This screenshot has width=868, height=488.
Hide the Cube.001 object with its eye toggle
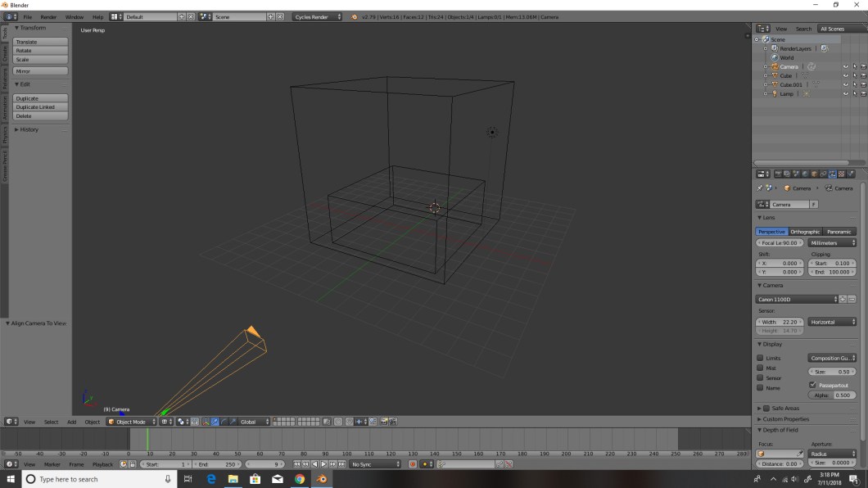pyautogui.click(x=845, y=84)
